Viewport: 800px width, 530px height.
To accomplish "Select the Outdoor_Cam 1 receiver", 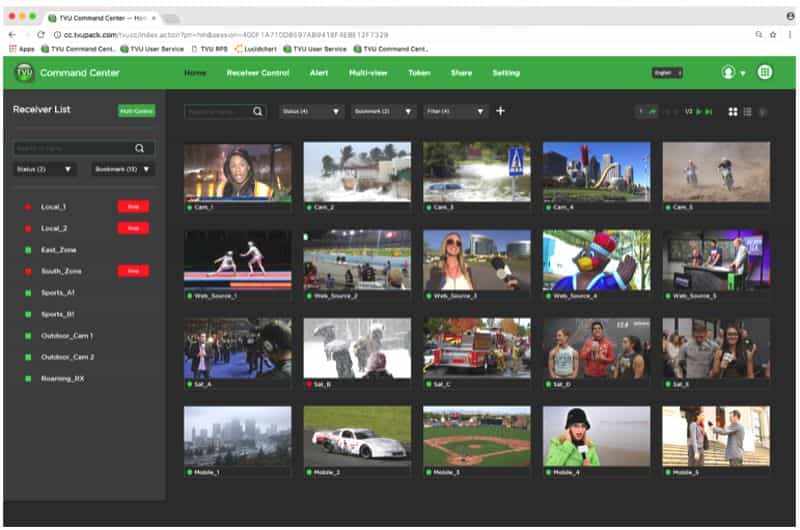I will 67,336.
